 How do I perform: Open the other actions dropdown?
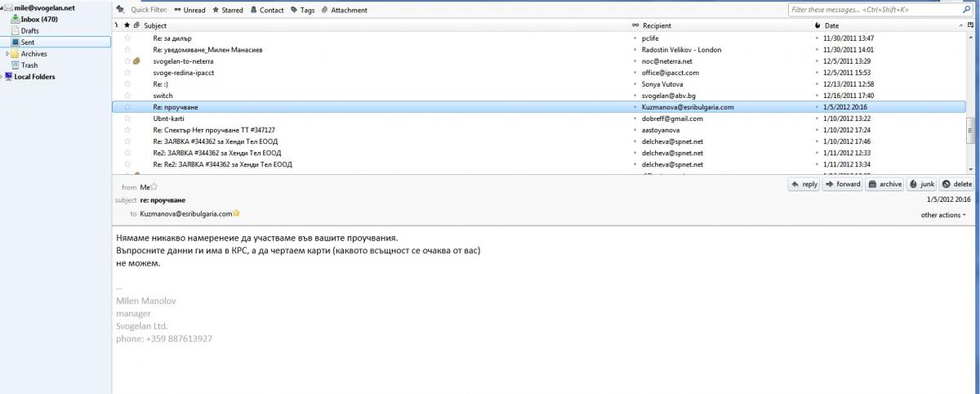click(943, 215)
